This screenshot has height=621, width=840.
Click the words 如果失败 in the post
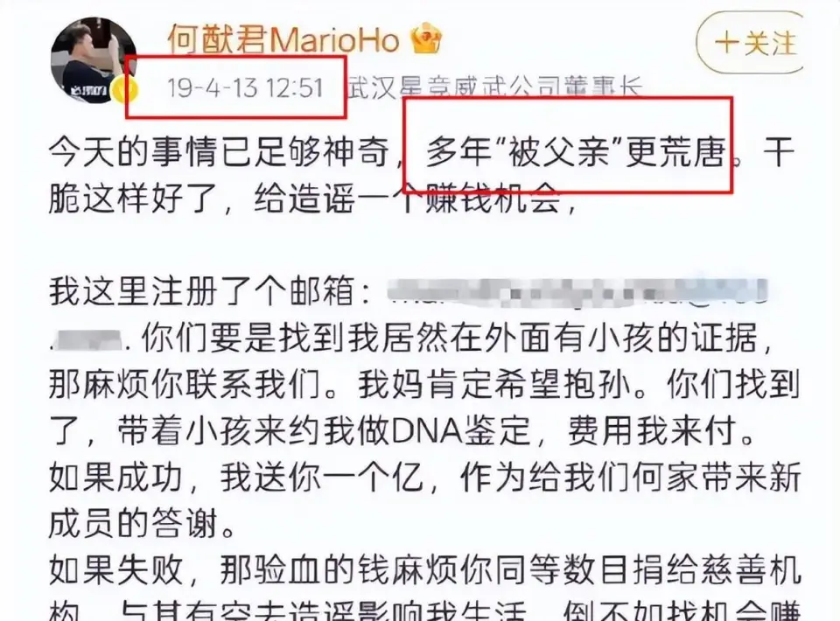coord(116,570)
